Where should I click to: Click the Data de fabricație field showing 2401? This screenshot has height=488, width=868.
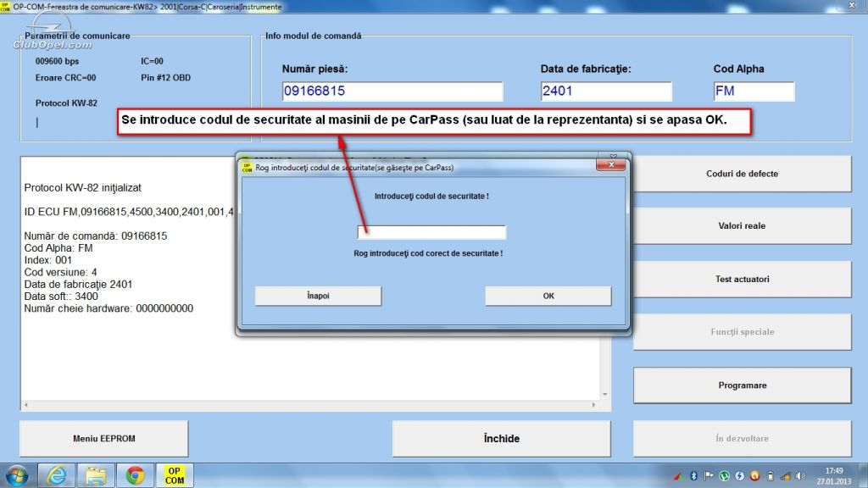[606, 91]
